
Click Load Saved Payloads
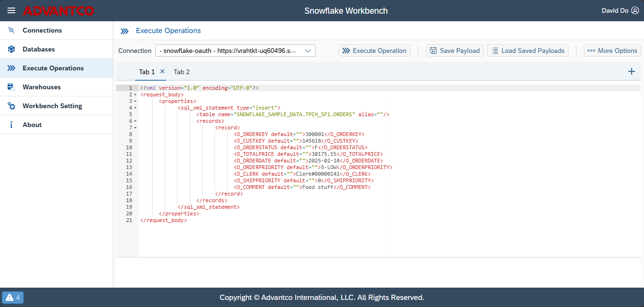point(527,50)
